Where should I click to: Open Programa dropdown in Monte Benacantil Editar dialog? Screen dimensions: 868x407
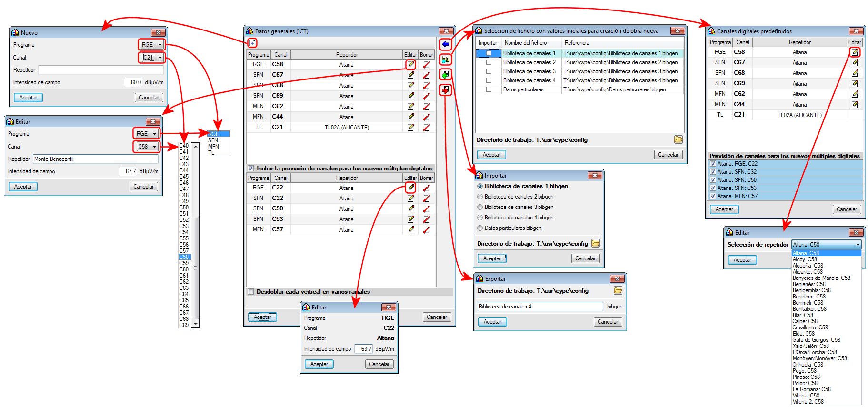[x=147, y=134]
